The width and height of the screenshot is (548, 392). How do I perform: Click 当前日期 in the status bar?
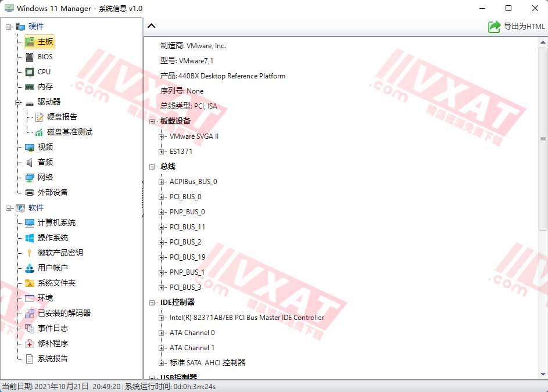(61, 386)
